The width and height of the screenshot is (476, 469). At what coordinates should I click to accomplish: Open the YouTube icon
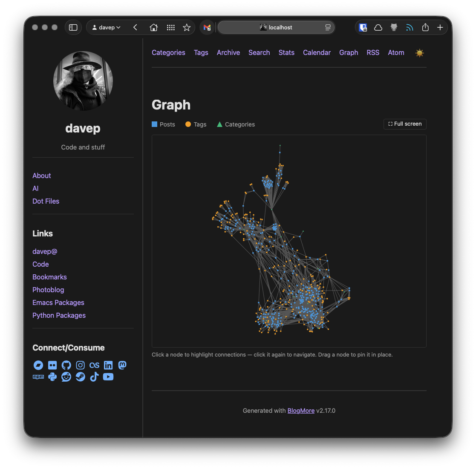coord(108,377)
